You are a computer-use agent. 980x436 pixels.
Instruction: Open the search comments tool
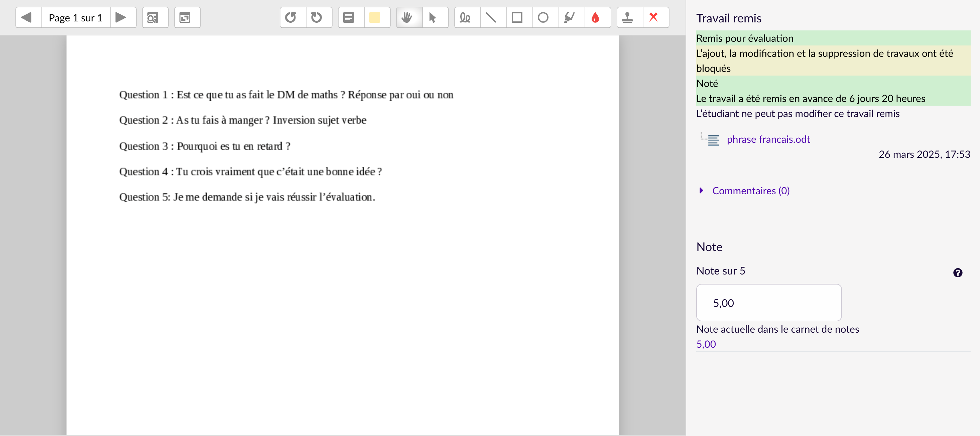[x=153, y=17]
